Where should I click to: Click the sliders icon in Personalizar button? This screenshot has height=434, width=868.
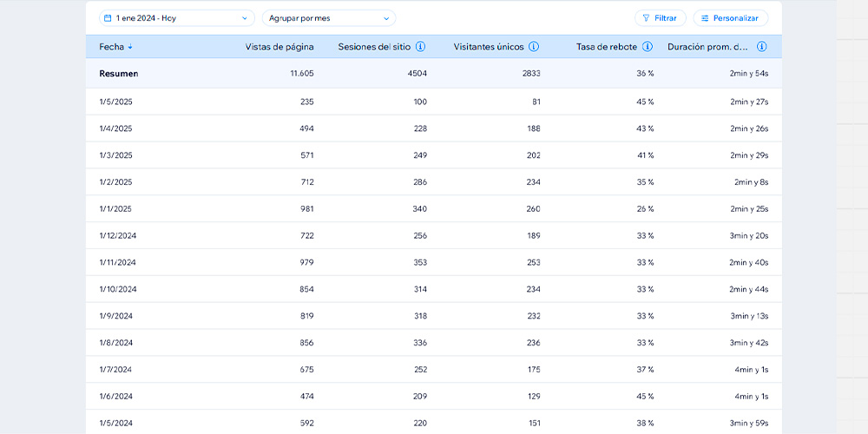click(x=705, y=18)
